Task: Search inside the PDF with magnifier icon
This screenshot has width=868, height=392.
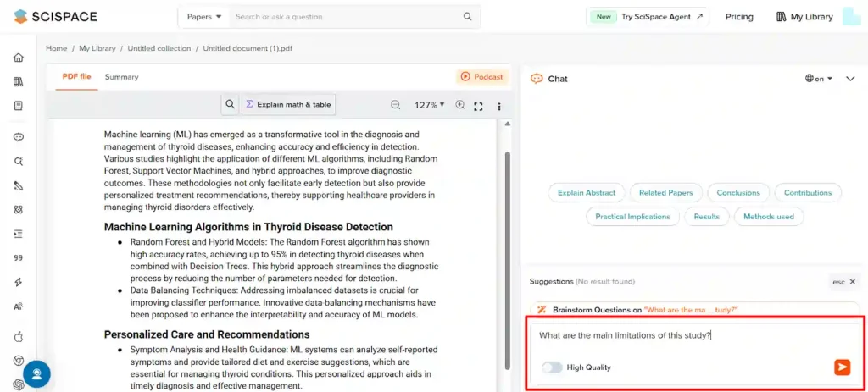Action: pyautogui.click(x=230, y=104)
